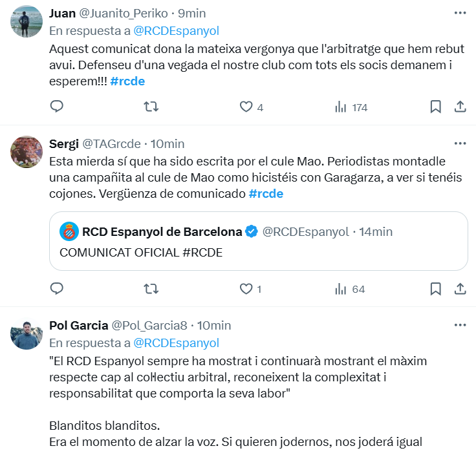Reply to Sergi's tweet
Image resolution: width=476 pixels, height=455 pixels.
click(x=57, y=289)
